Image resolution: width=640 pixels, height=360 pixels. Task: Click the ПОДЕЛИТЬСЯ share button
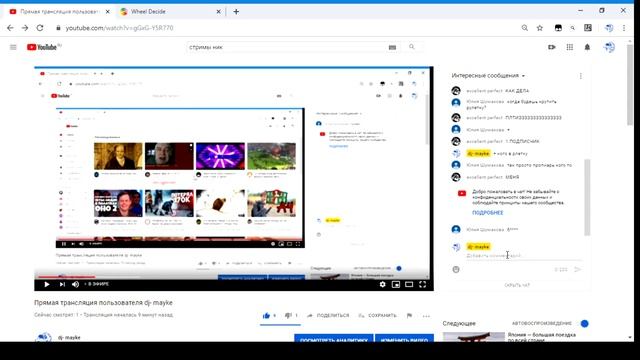329,315
